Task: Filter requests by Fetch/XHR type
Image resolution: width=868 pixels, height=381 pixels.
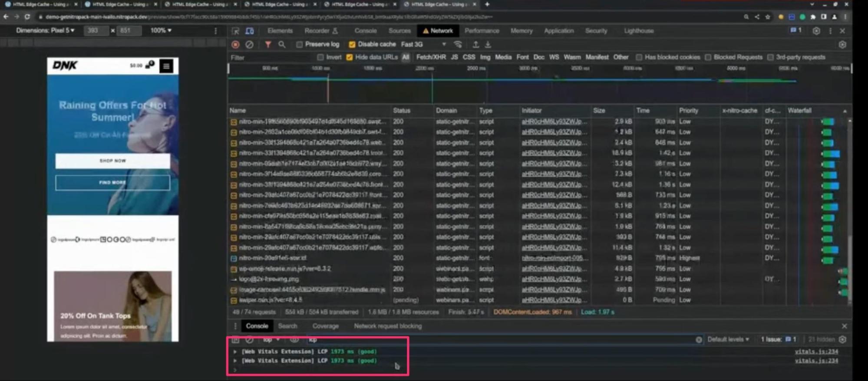Action: coord(430,57)
